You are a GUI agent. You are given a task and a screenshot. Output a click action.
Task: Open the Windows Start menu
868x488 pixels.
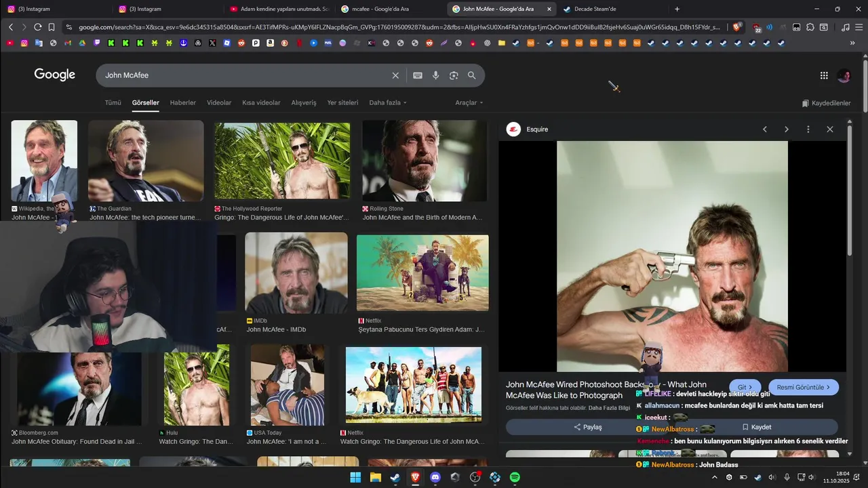click(355, 477)
